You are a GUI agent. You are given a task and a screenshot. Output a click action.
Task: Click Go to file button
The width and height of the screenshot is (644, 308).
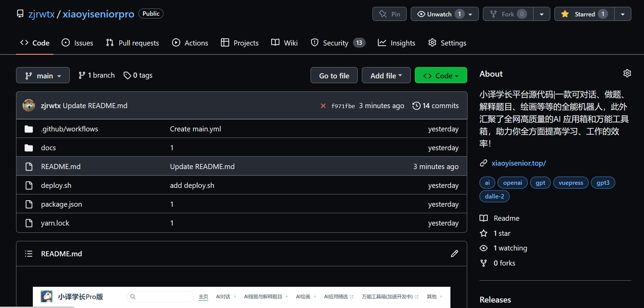pos(334,75)
